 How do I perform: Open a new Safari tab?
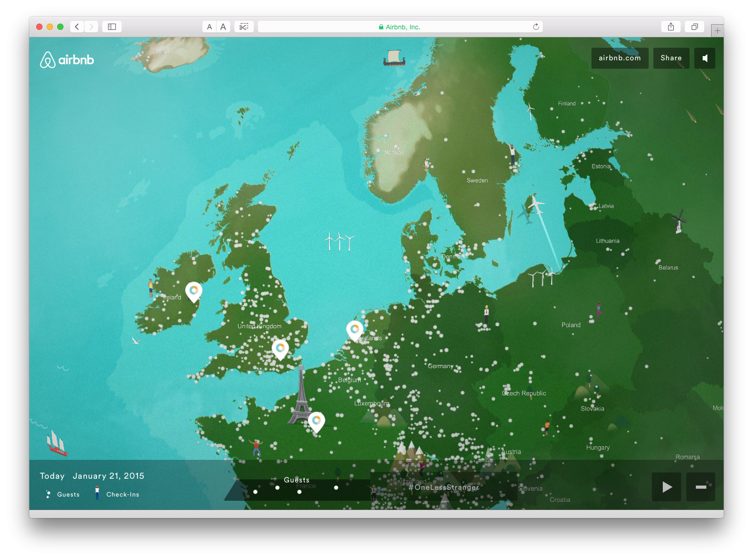[717, 30]
